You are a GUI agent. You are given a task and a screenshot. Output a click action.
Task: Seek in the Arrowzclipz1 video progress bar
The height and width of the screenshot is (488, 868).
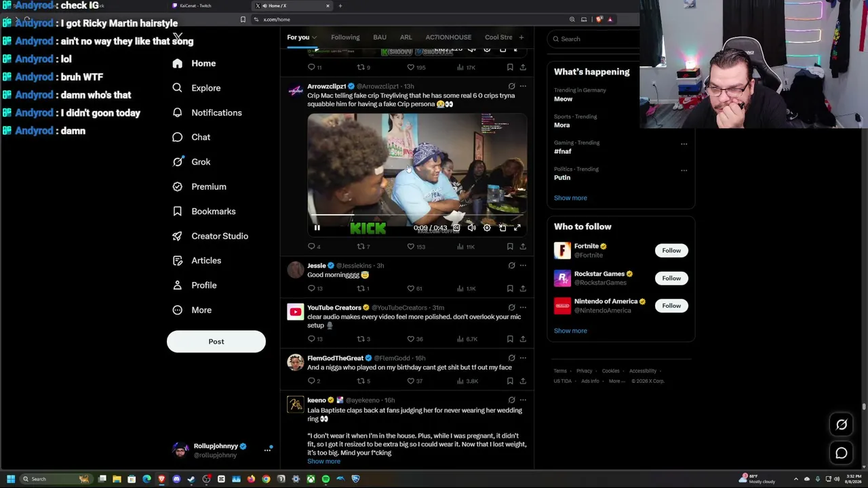tap(417, 215)
